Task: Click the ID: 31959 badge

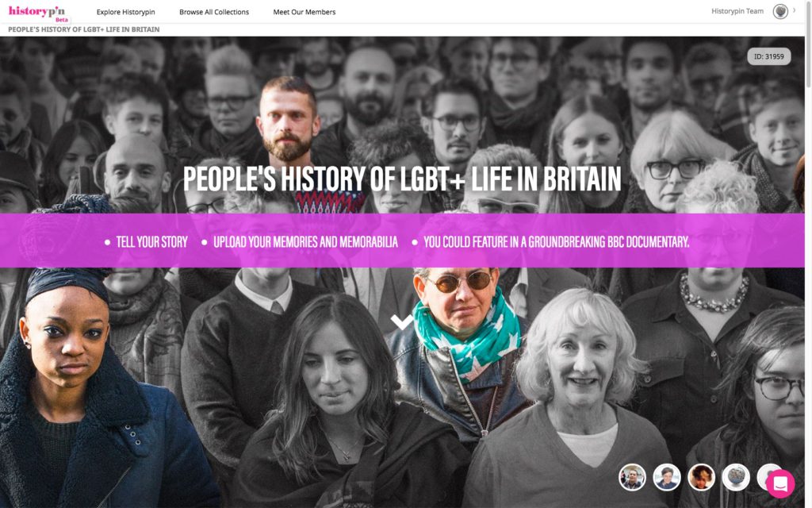Action: [769, 56]
